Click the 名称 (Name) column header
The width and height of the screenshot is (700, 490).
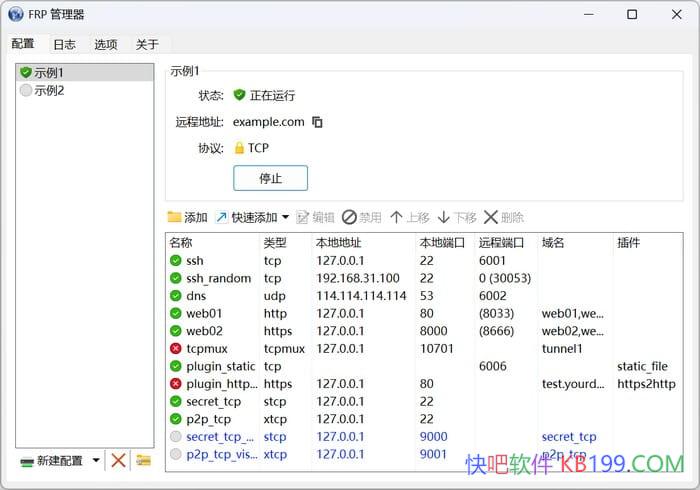click(181, 243)
